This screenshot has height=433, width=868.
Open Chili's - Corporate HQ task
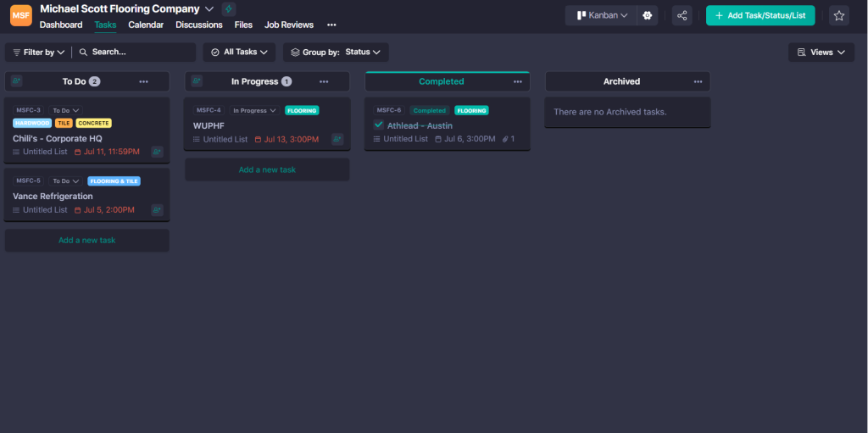[58, 138]
